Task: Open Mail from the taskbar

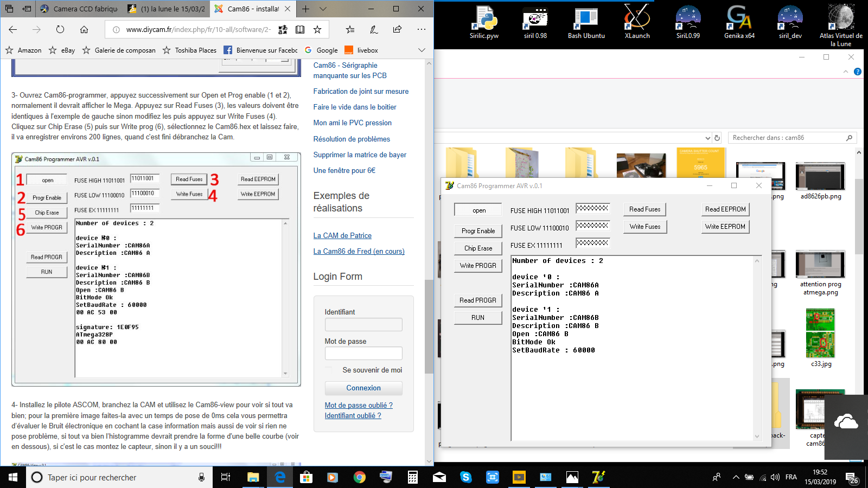Action: (439, 477)
